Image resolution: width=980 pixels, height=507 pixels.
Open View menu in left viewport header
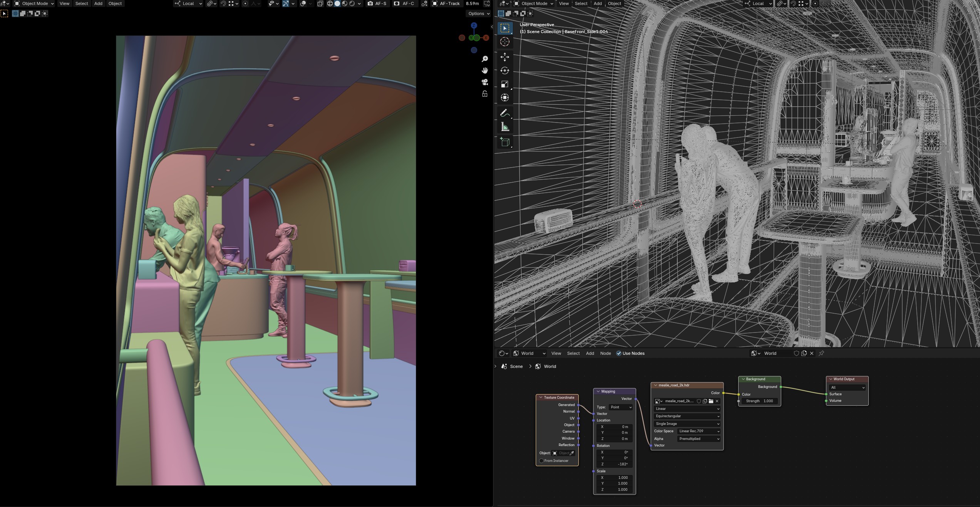pyautogui.click(x=64, y=3)
